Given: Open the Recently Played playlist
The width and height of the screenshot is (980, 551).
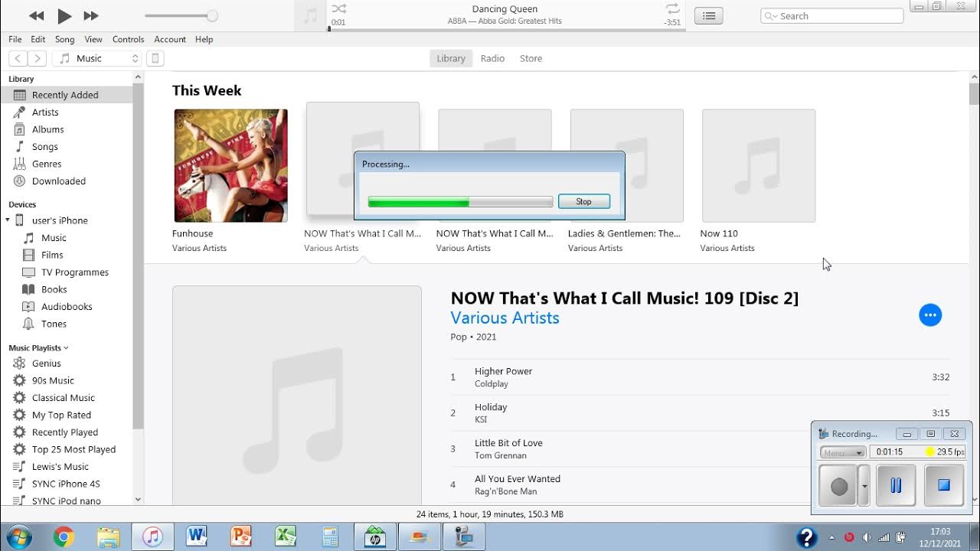Looking at the screenshot, I should click(x=67, y=432).
